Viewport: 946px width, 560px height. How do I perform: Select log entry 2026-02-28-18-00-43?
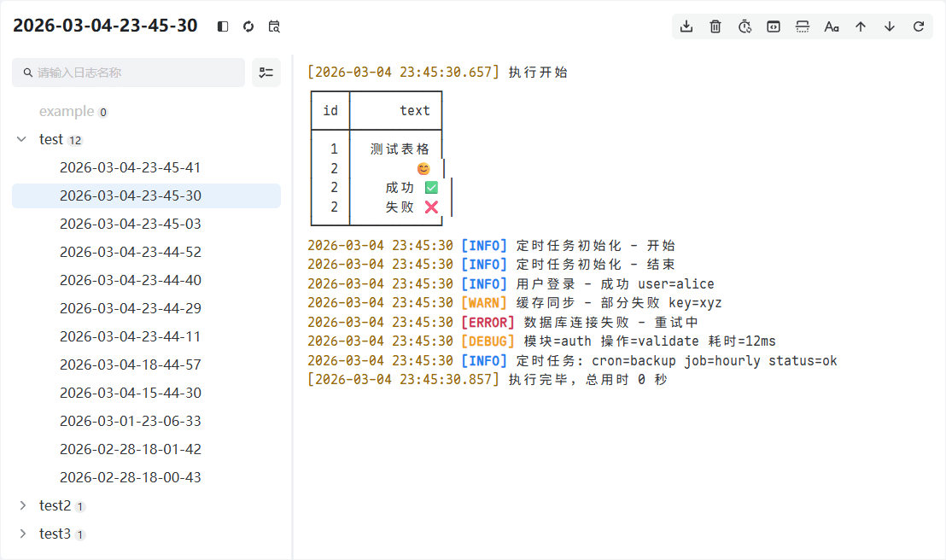[x=131, y=477]
